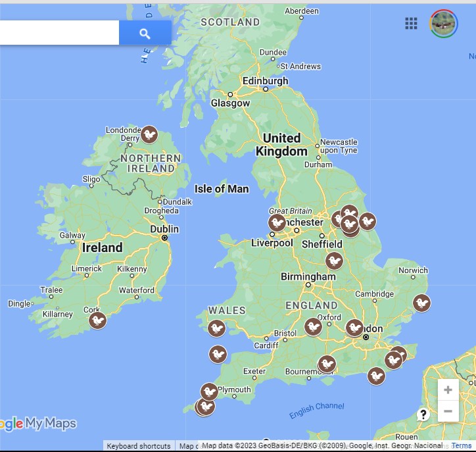Select the bird marker near Cork

[x=97, y=320]
